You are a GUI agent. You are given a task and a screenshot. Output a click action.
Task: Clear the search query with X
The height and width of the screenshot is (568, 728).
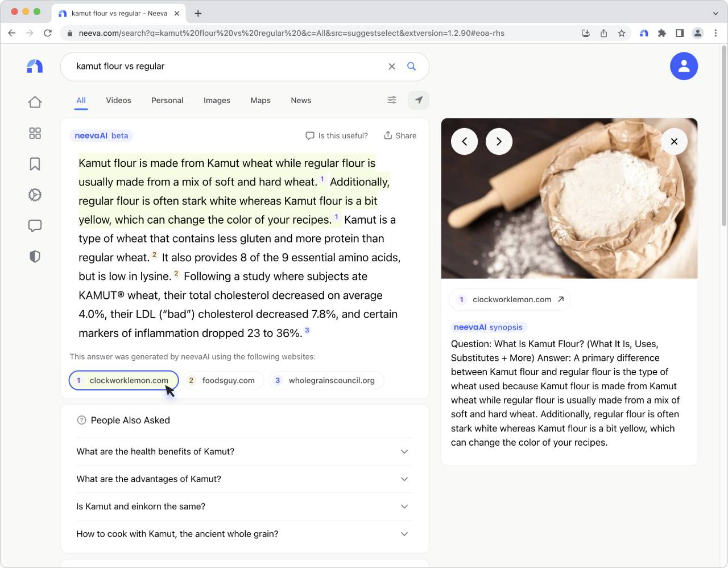[392, 67]
